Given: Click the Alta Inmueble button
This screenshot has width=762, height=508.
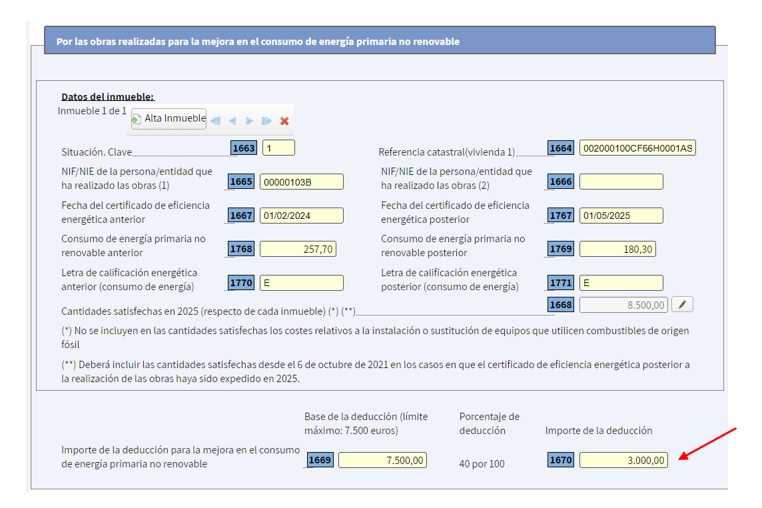Looking at the screenshot, I should tap(168, 119).
